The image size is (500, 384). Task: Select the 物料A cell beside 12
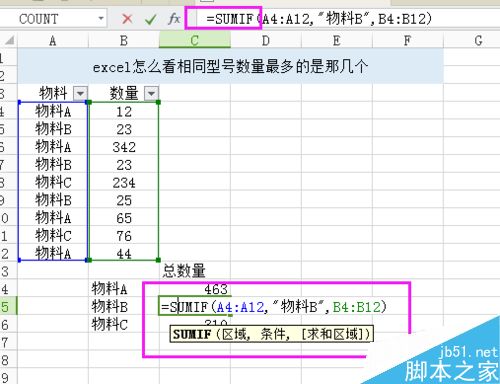(x=53, y=112)
